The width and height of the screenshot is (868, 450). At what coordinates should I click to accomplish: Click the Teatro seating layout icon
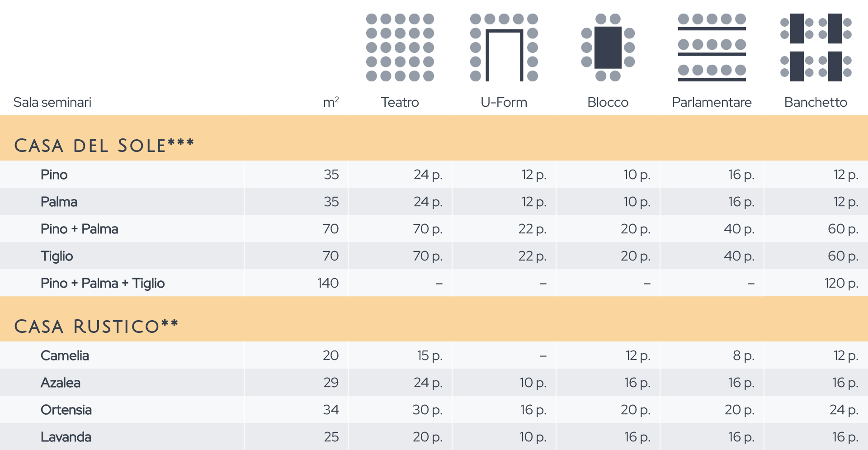coord(400,47)
